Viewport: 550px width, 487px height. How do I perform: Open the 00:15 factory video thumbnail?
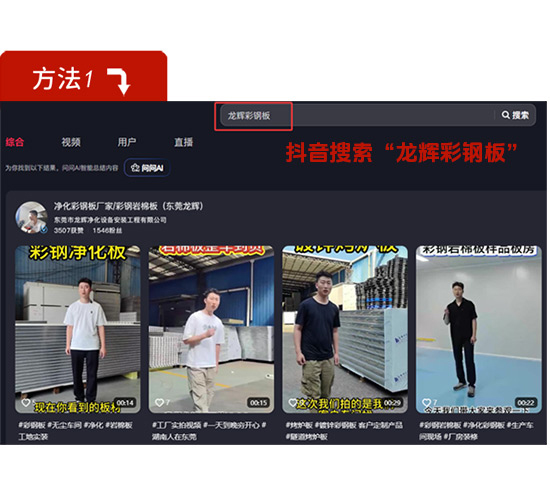(211, 329)
